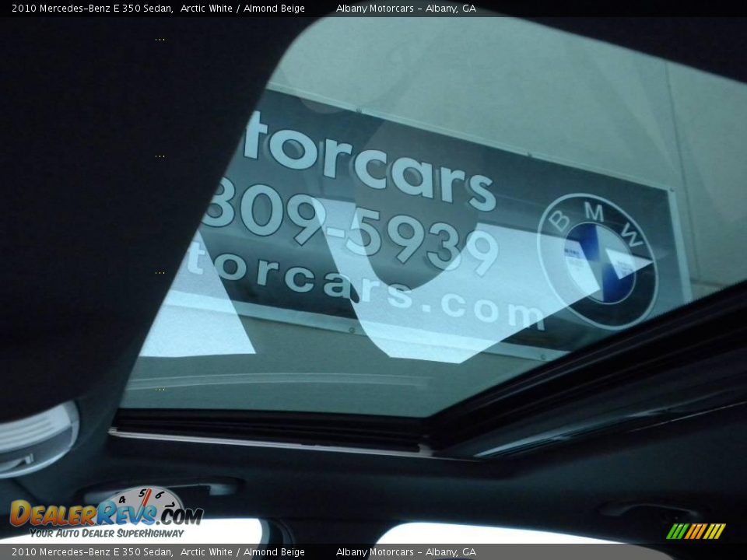Click 'Arctic White / Almond Beige' in bottom caption
This screenshot has height=560, width=747.
pos(243,552)
